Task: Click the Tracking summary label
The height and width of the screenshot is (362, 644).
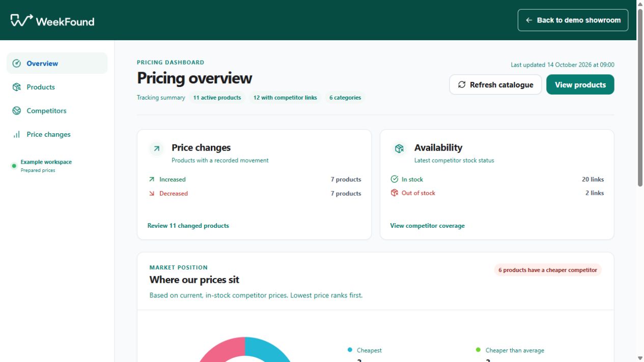Action: pos(161,98)
